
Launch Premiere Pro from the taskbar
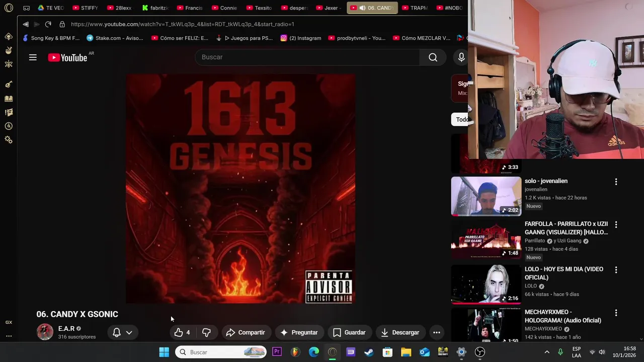[277, 352]
